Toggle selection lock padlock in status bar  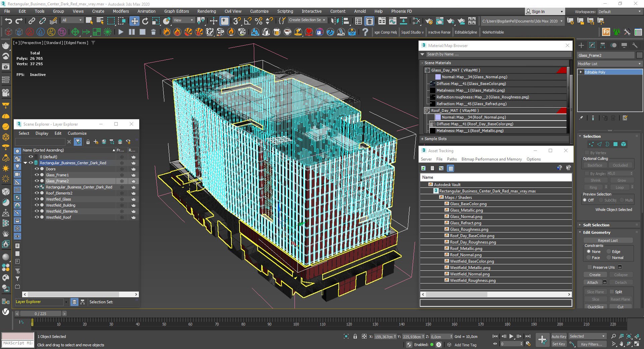355,336
